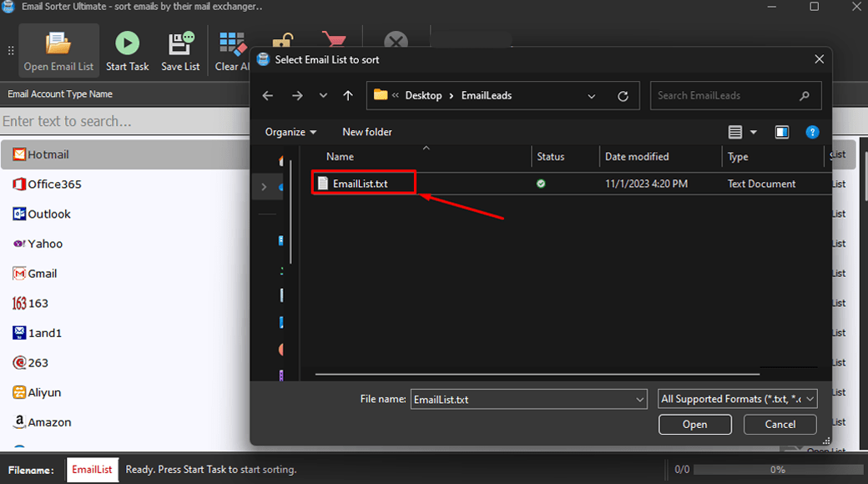
Task: Click the 0% progress bar
Action: click(777, 470)
